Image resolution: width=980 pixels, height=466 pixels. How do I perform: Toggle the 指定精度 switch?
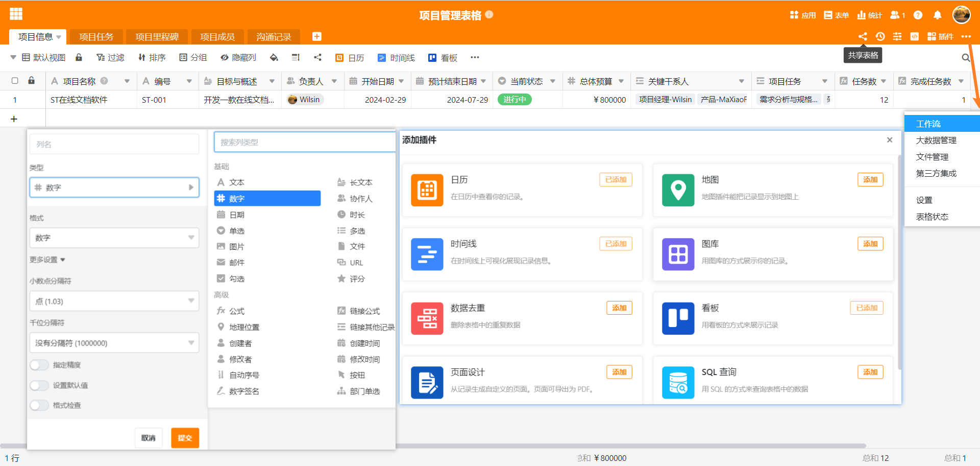(39, 365)
